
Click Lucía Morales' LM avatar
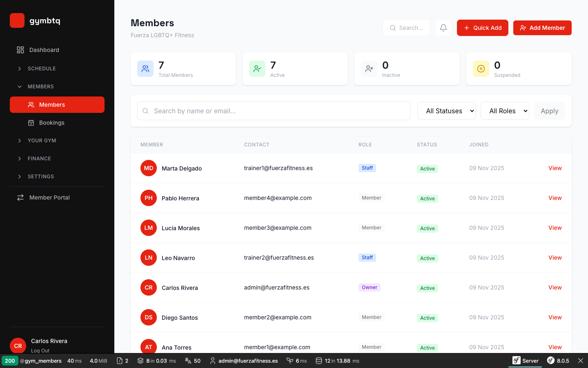(x=149, y=228)
